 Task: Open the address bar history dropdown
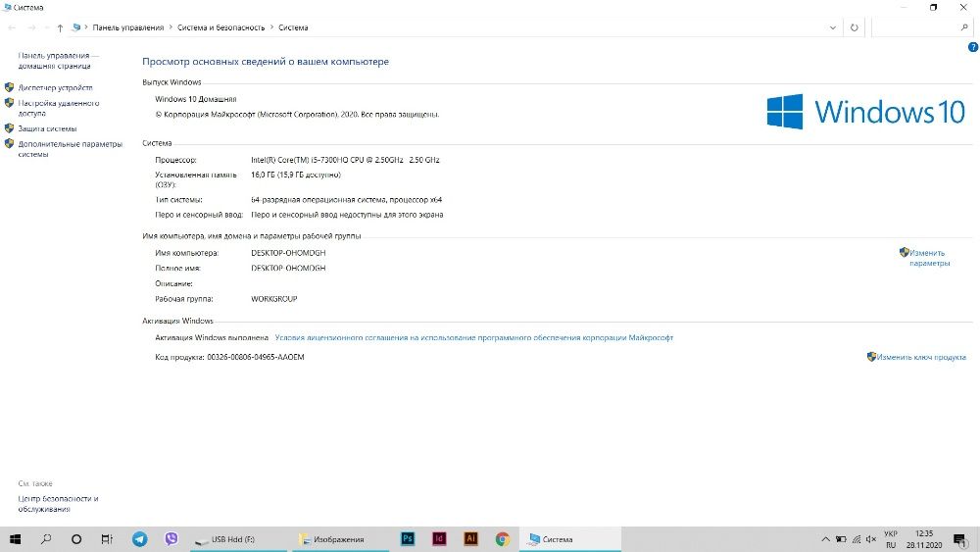(832, 27)
